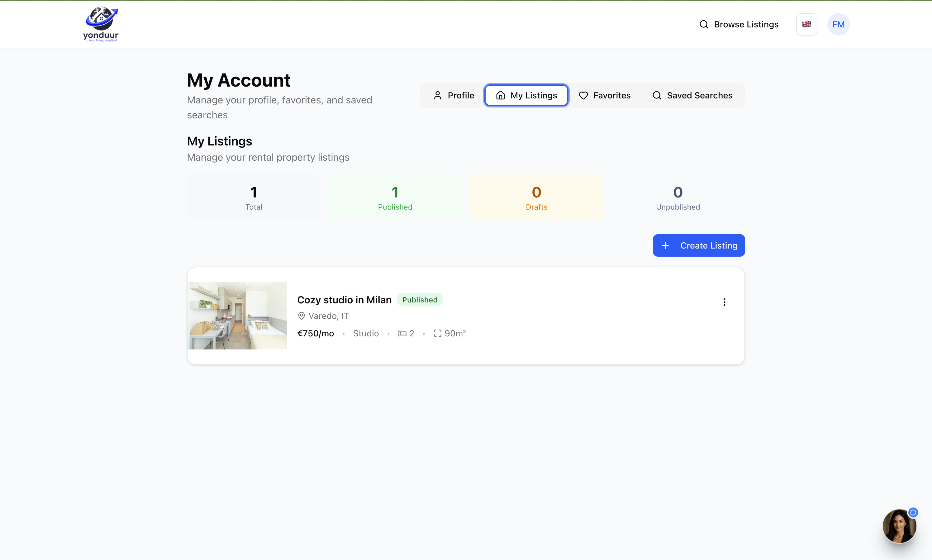Select the My Listings tab
Viewport: 932px width, 560px height.
click(x=526, y=96)
